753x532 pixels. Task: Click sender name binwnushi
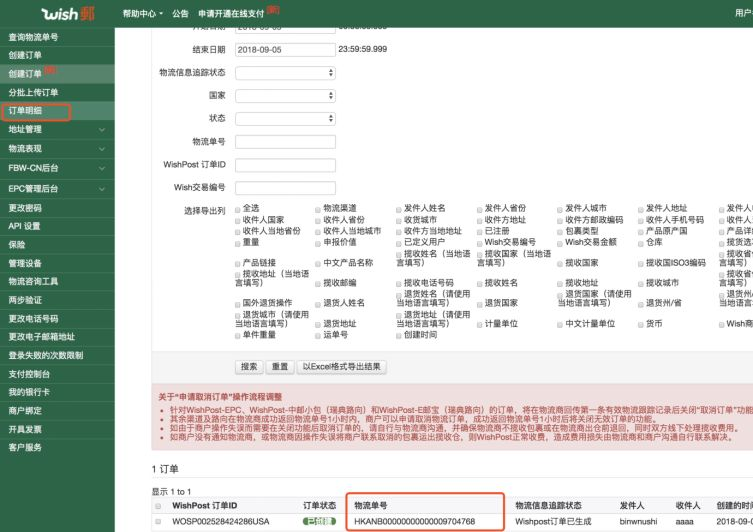tap(638, 521)
